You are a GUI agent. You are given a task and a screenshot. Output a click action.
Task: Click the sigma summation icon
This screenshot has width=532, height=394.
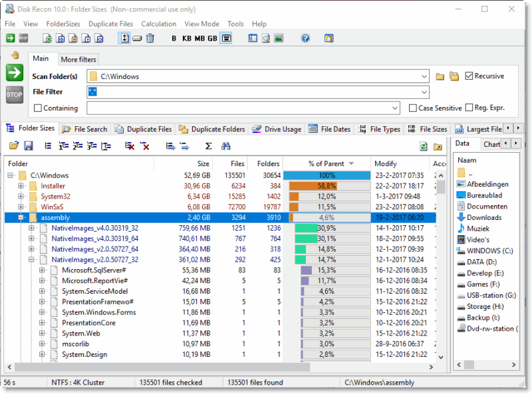208,146
